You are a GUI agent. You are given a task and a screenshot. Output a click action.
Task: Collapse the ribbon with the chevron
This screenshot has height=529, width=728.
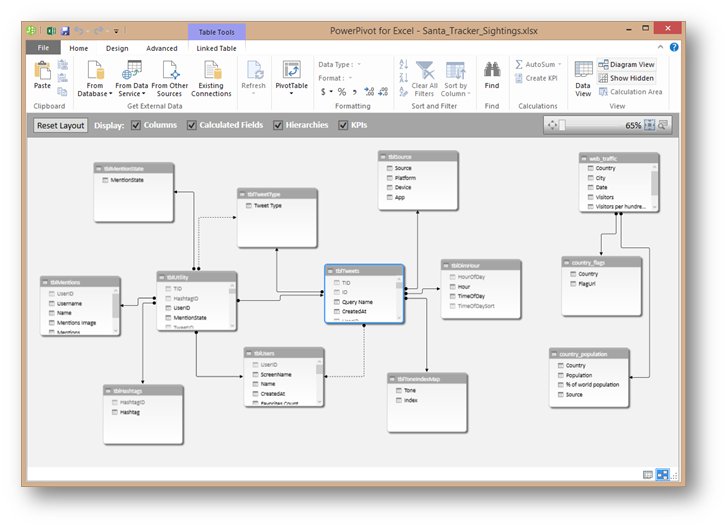coord(660,47)
